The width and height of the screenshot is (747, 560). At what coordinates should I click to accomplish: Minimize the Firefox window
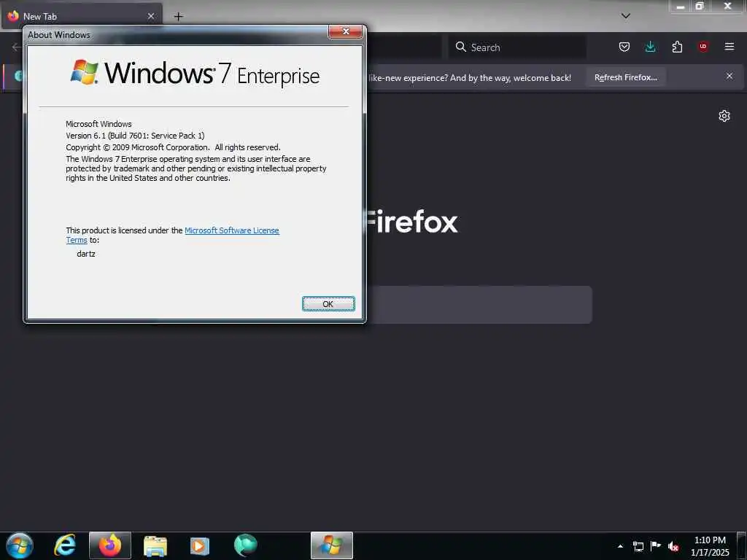[x=681, y=7]
